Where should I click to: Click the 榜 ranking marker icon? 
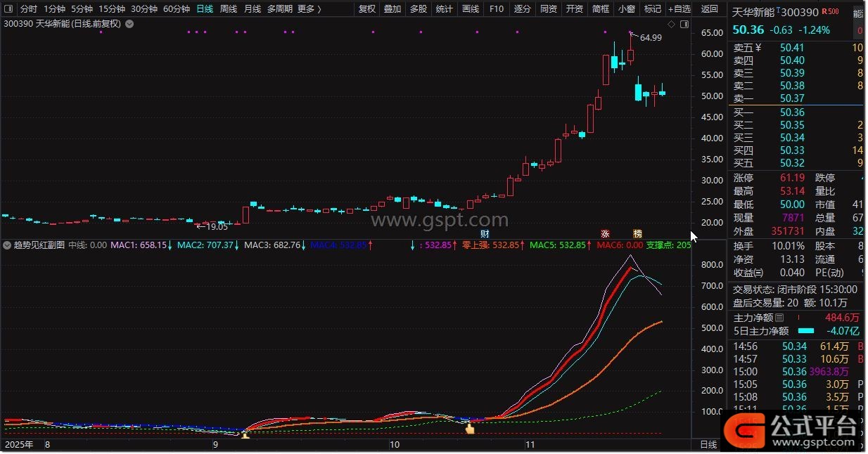pyautogui.click(x=637, y=233)
